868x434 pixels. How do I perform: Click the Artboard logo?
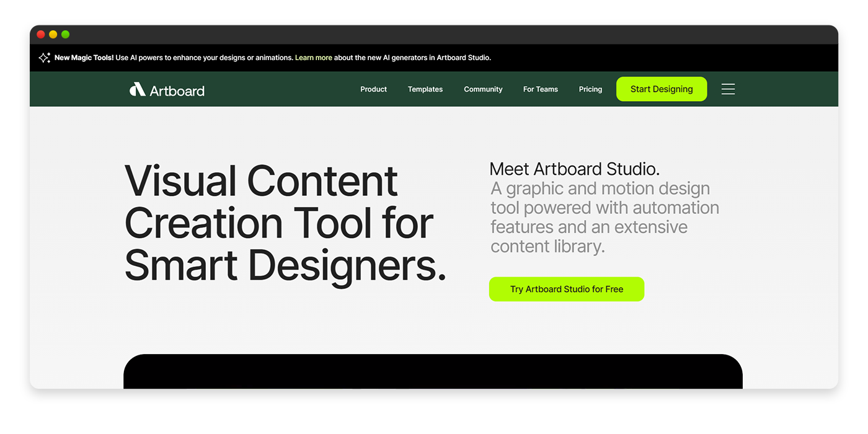click(x=167, y=90)
